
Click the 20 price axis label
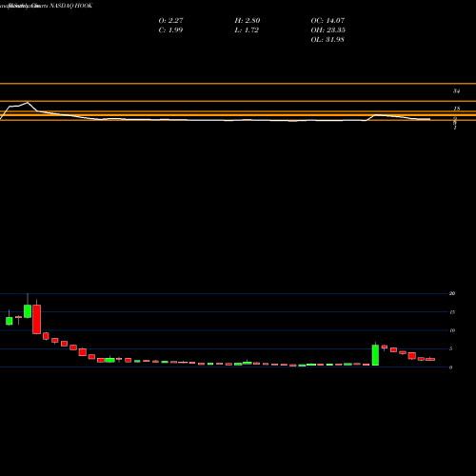click(452, 293)
